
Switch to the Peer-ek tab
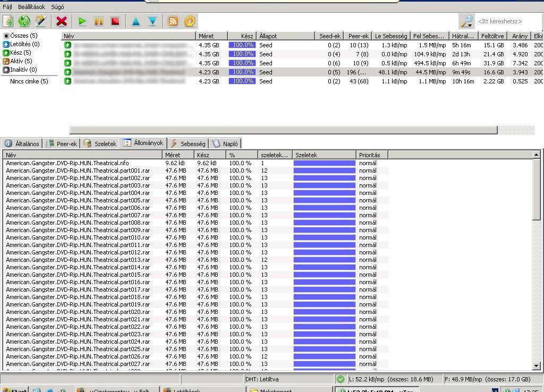point(62,144)
